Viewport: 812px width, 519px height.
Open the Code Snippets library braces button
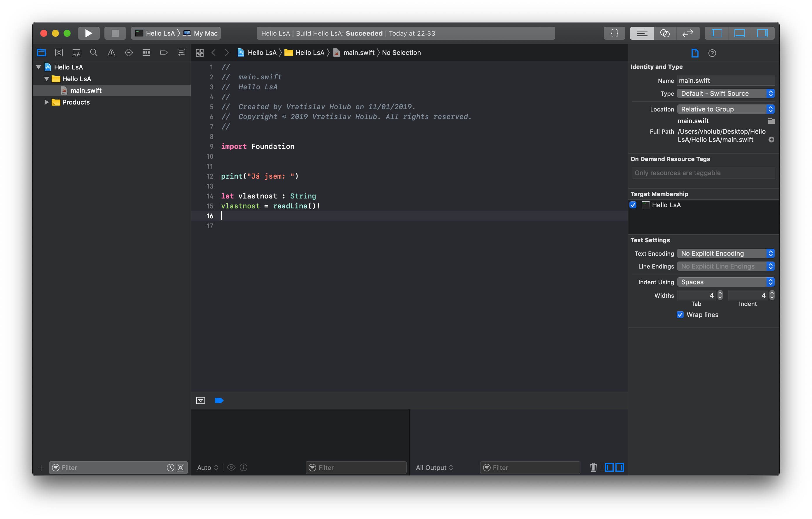pos(614,33)
